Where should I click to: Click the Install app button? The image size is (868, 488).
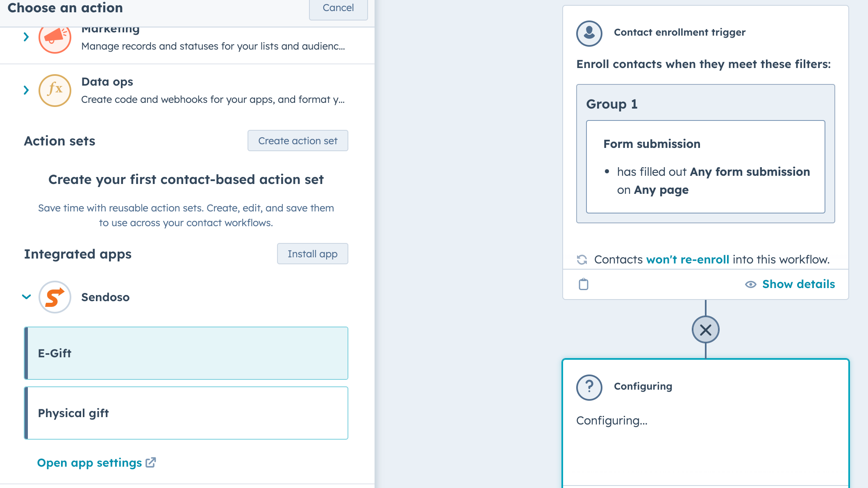[312, 254]
